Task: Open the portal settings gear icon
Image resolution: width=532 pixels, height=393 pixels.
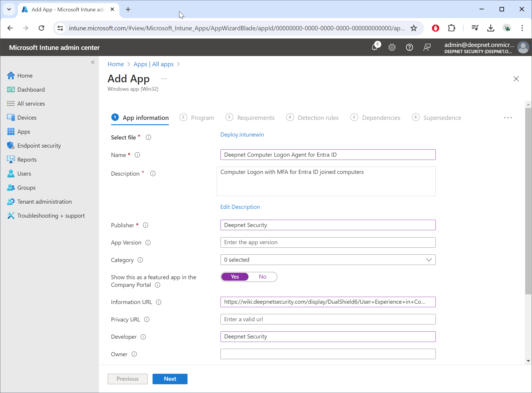Action: (x=392, y=47)
